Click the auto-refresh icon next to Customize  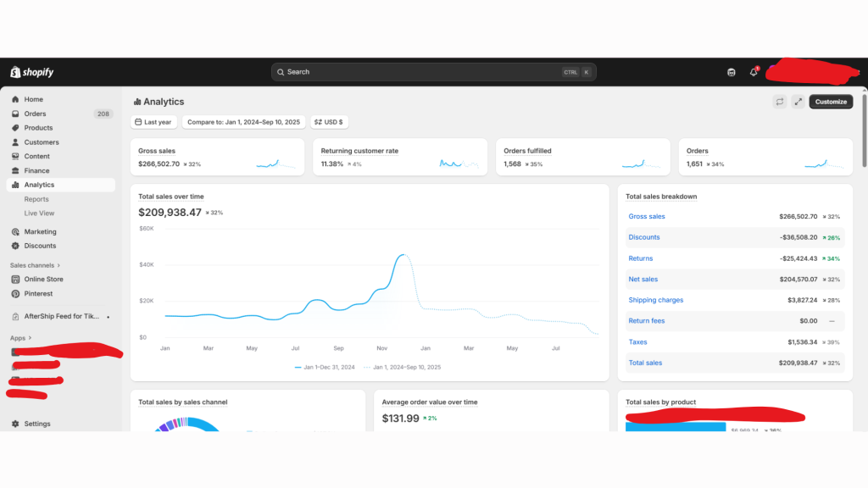779,102
